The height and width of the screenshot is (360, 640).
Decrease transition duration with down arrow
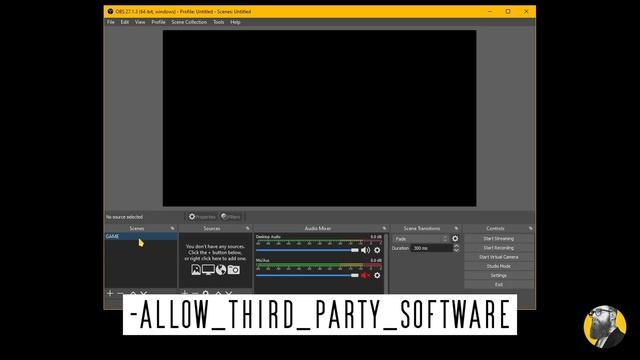tap(456, 250)
